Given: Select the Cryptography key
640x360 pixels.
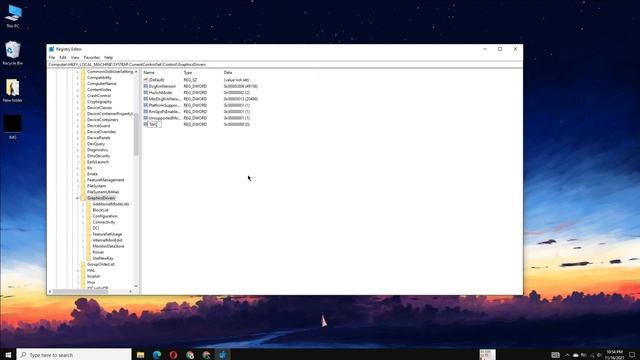Looking at the screenshot, I should click(99, 102).
